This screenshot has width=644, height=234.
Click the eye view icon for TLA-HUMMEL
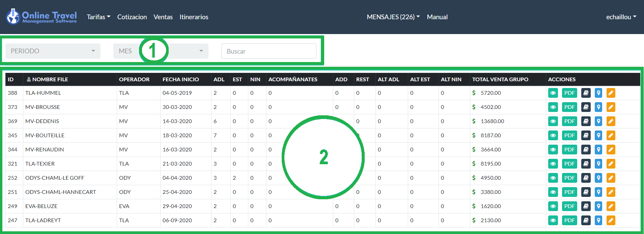553,93
